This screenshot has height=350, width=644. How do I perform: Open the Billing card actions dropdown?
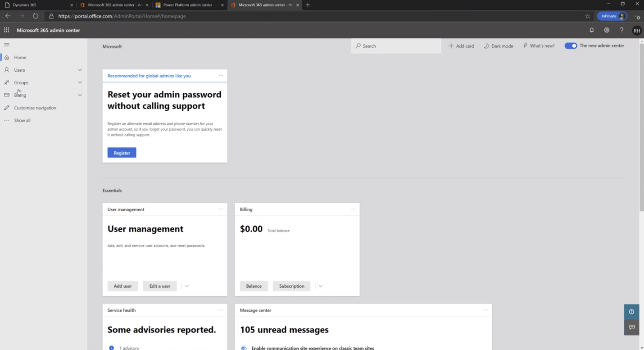[x=320, y=286]
